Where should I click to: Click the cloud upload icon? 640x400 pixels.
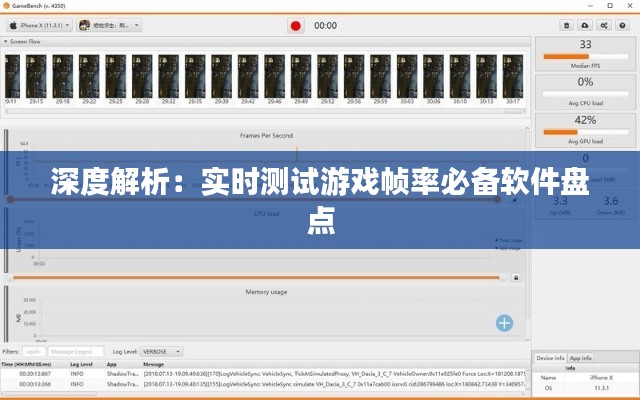coord(585,25)
